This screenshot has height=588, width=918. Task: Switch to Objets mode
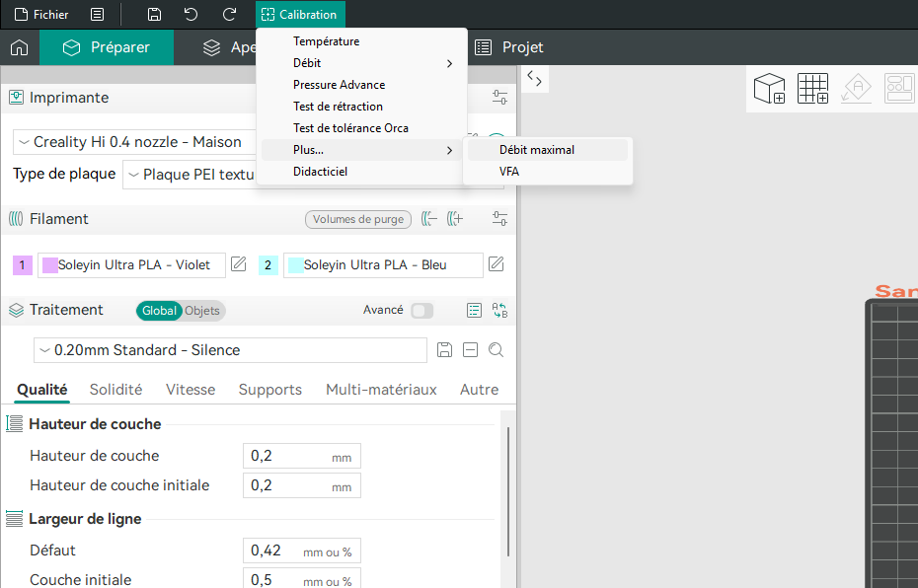tap(202, 311)
